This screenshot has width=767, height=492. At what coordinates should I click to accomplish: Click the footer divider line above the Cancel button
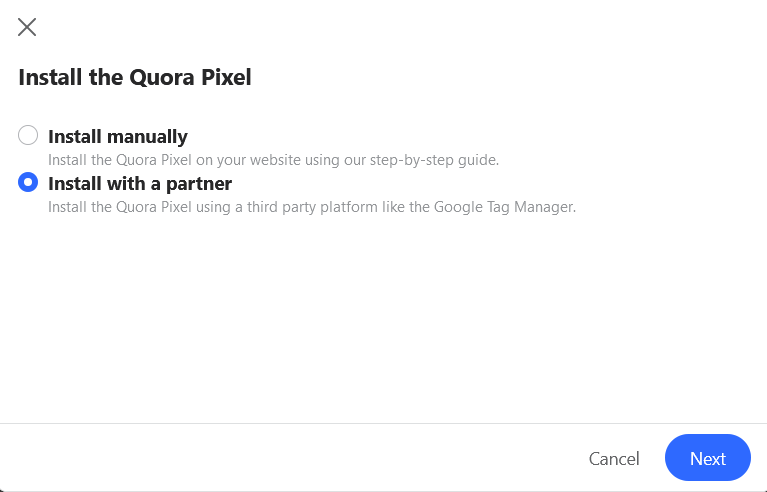pos(384,424)
